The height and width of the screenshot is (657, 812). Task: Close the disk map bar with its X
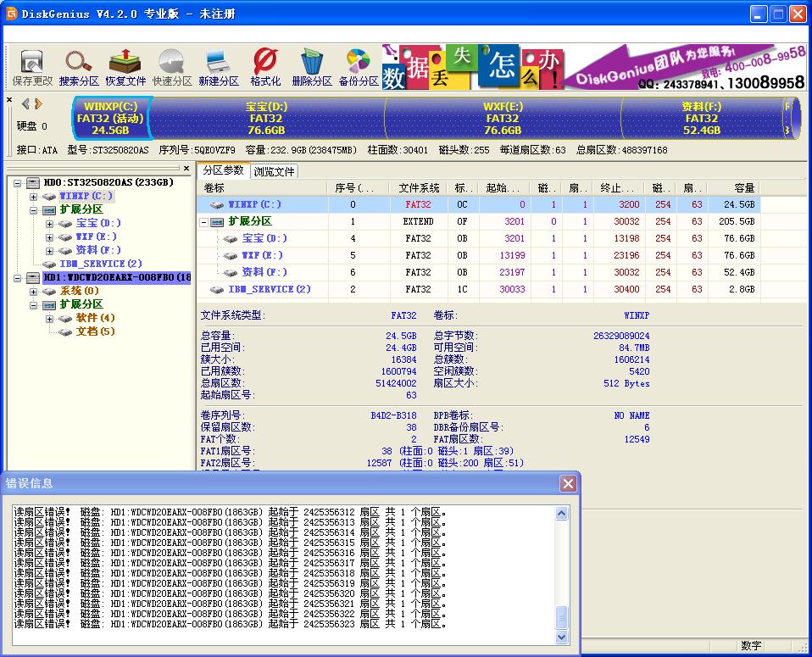tap(8, 99)
